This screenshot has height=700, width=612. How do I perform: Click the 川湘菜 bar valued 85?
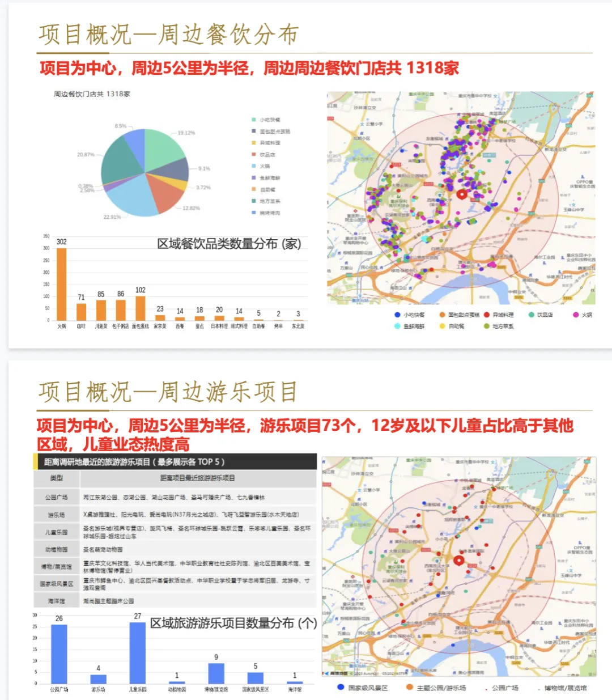[101, 310]
